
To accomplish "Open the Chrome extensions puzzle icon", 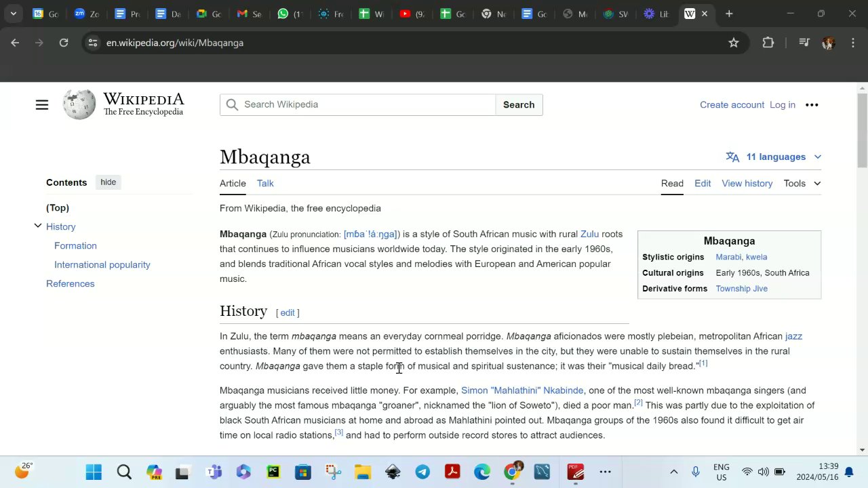I will (x=768, y=43).
